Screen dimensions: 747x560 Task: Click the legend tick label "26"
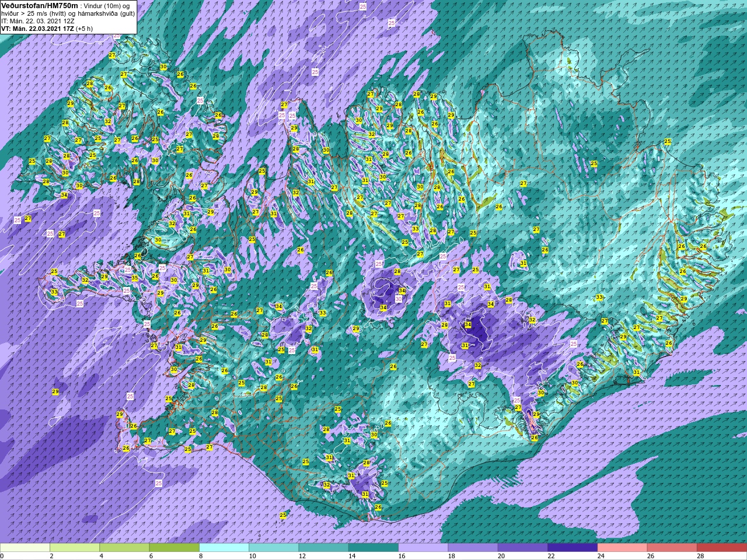pos(651,556)
